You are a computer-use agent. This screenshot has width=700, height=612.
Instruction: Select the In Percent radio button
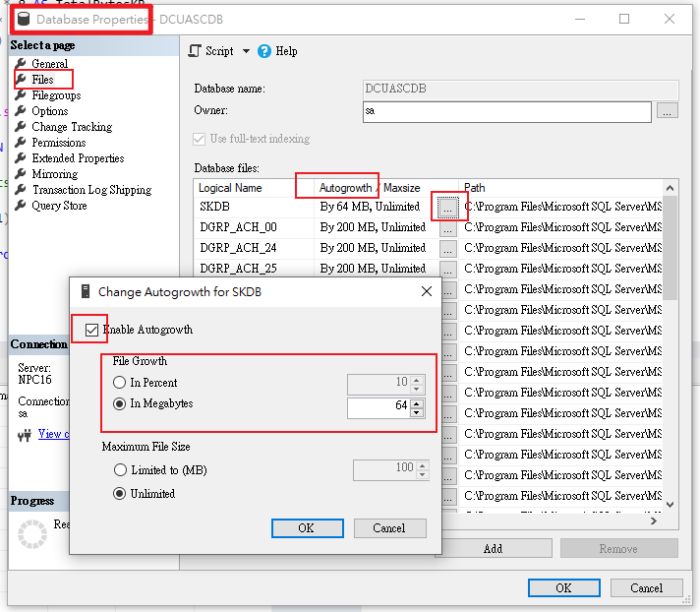click(x=120, y=383)
